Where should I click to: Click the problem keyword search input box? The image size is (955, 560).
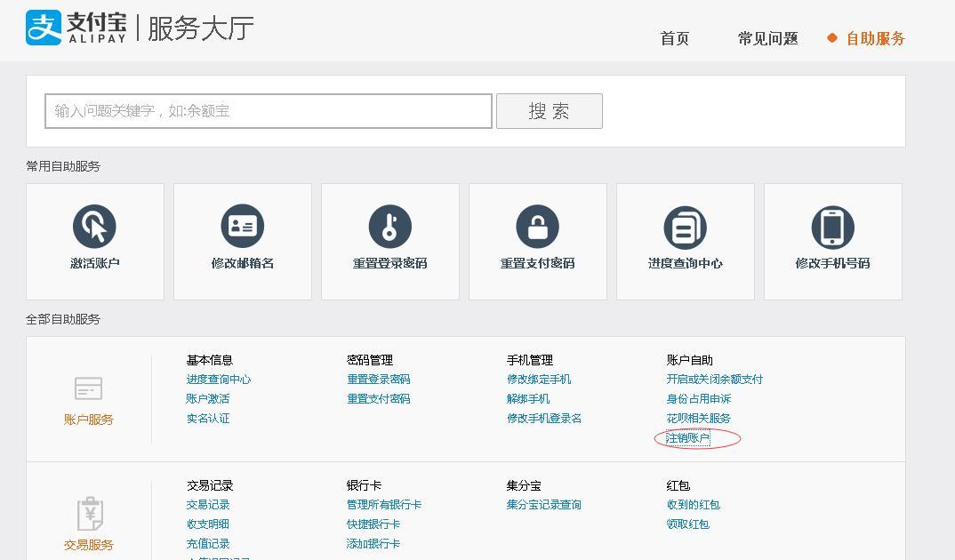tap(267, 110)
